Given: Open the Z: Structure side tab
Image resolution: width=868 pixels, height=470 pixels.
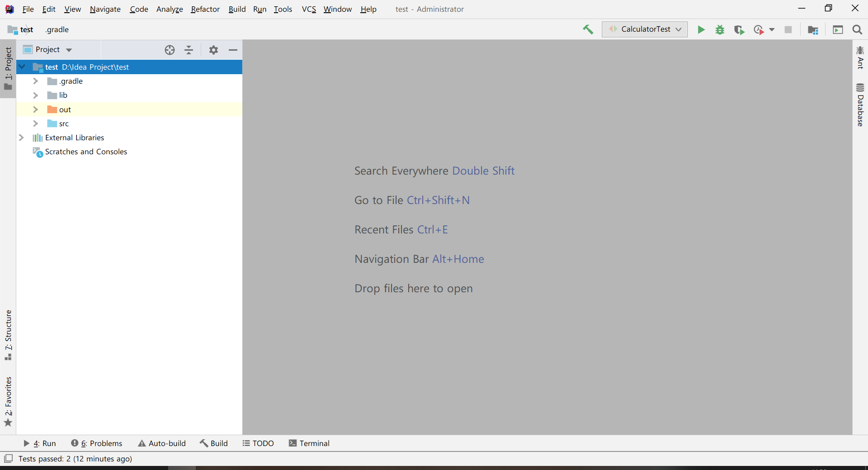Looking at the screenshot, I should click(8, 335).
